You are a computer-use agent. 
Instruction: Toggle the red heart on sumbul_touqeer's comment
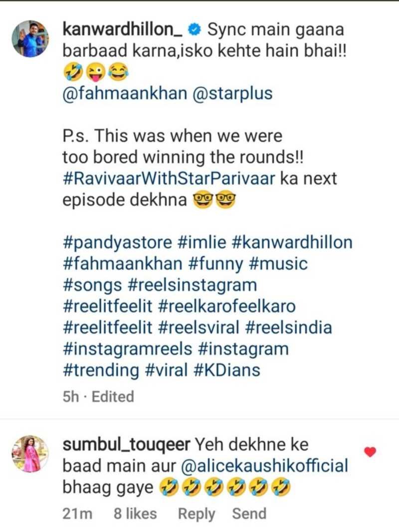pyautogui.click(x=370, y=452)
